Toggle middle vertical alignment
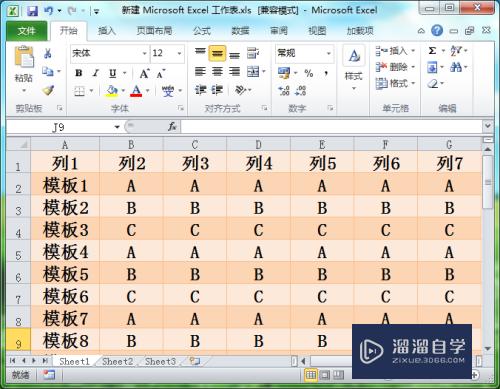 click(x=217, y=53)
